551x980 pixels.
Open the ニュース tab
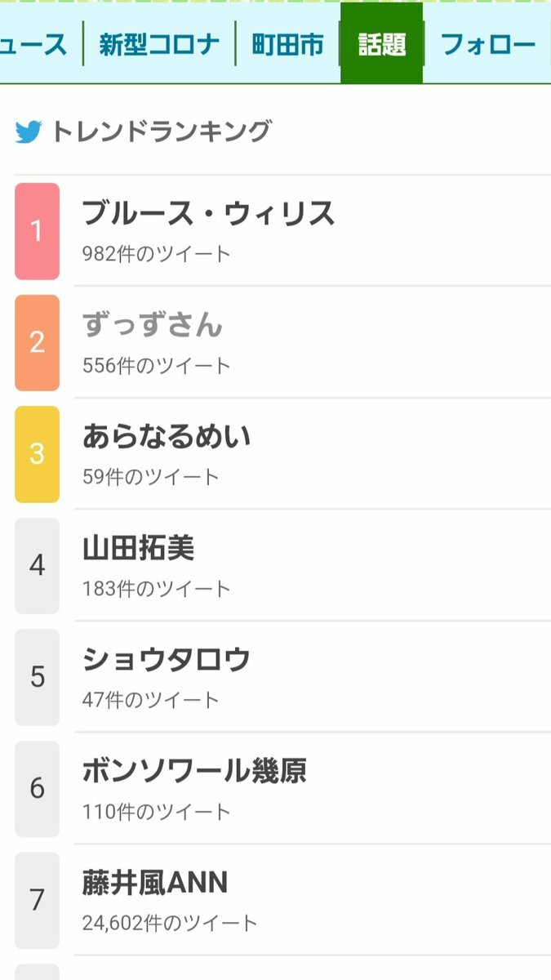pos(34,44)
